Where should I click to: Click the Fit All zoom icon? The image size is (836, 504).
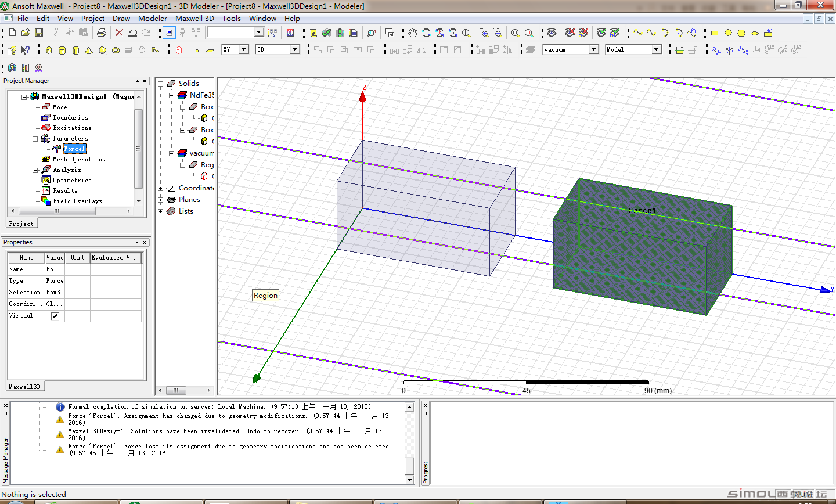point(516,33)
